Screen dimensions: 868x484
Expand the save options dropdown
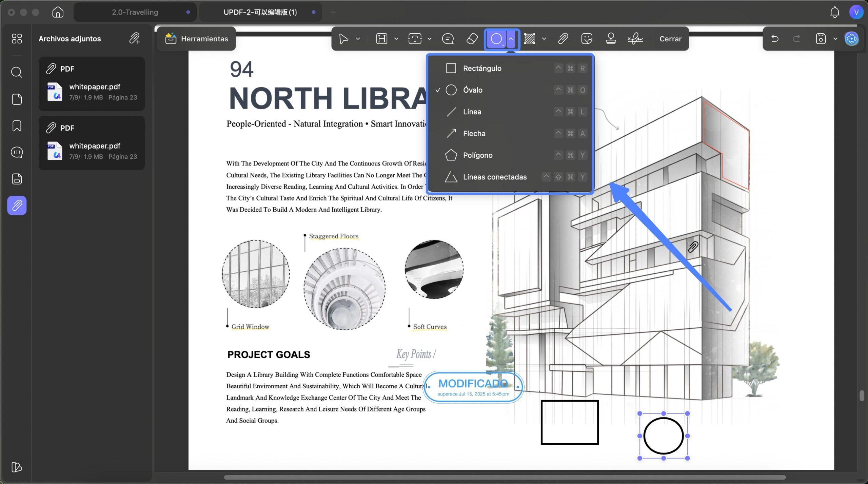pos(835,39)
